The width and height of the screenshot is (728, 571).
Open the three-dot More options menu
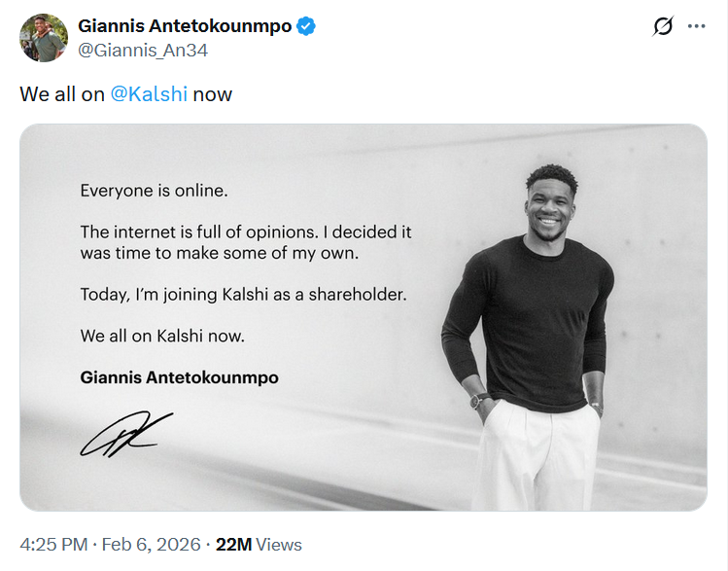click(x=696, y=26)
